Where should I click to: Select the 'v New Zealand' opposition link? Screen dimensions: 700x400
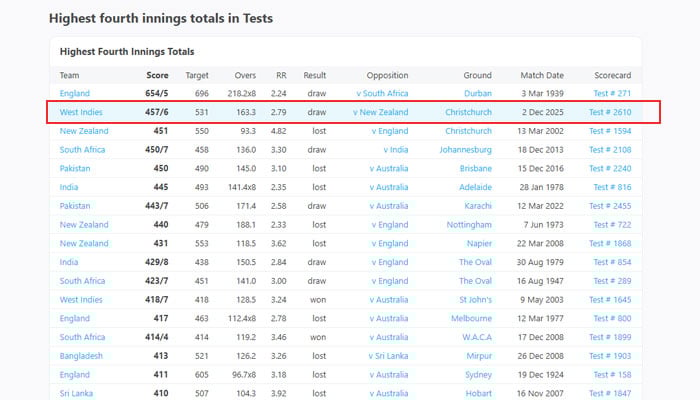(x=380, y=113)
